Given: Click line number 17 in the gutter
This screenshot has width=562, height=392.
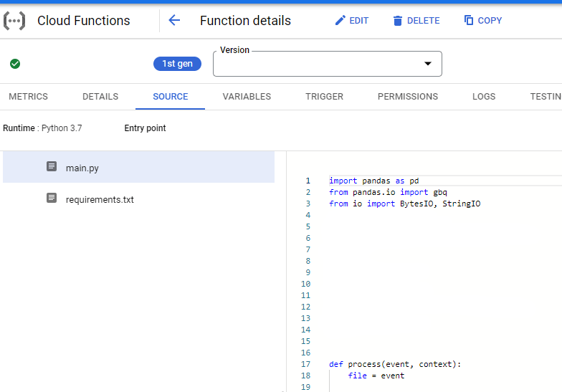Looking at the screenshot, I should tap(305, 364).
